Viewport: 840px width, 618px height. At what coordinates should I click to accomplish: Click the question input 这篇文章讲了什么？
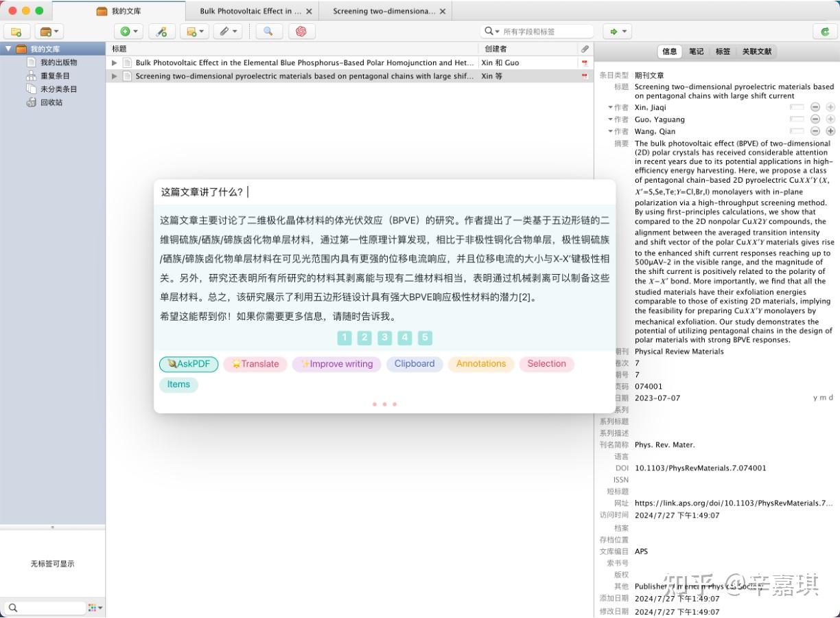coord(384,192)
